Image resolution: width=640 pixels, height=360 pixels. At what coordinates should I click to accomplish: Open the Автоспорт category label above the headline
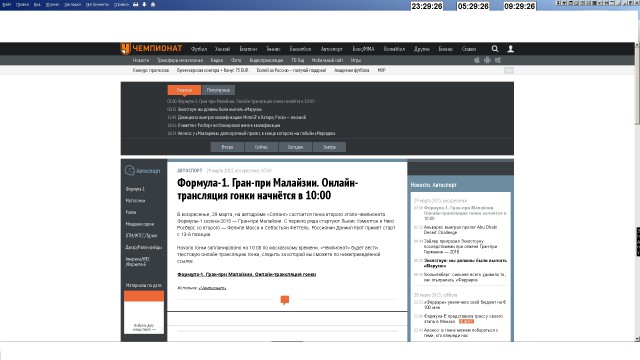(x=190, y=170)
